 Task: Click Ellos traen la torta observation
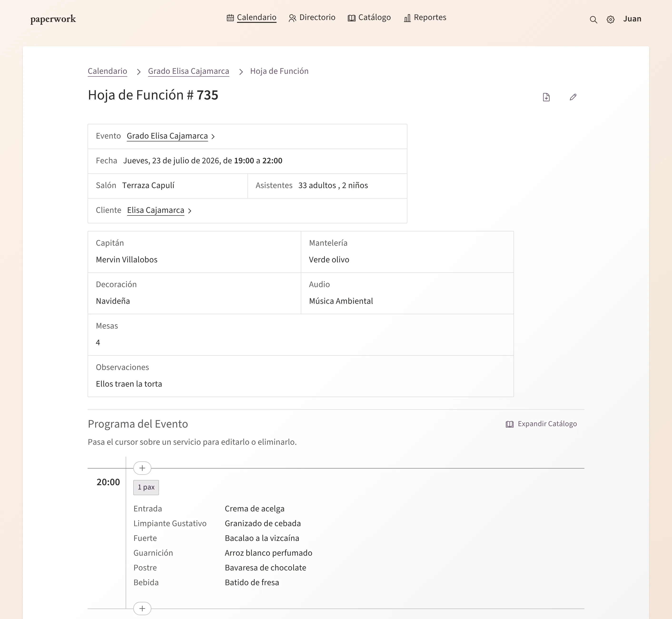point(129,384)
